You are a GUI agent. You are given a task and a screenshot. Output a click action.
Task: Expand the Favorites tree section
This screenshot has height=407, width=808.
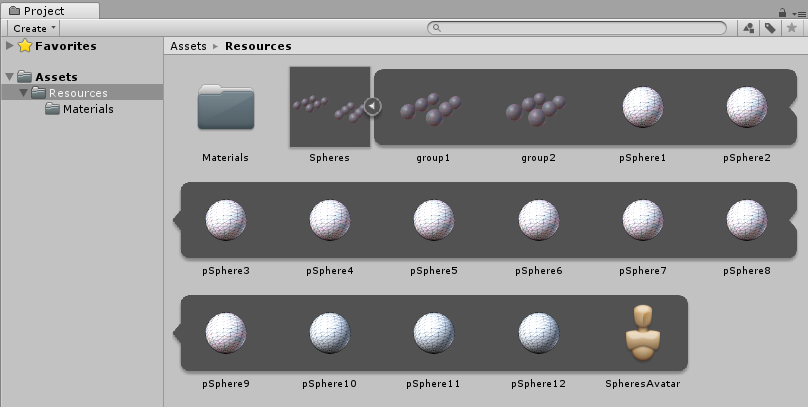pos(10,46)
